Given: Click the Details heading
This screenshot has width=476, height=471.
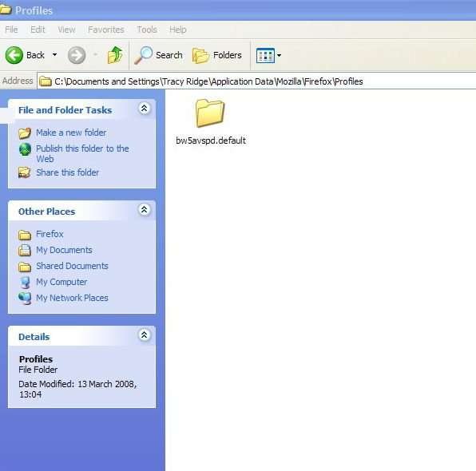Looking at the screenshot, I should 34,337.
